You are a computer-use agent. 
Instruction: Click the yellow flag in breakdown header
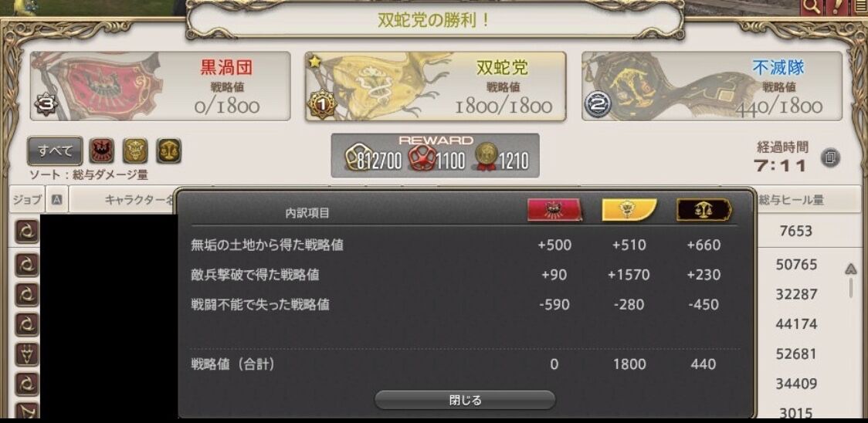[x=629, y=210]
